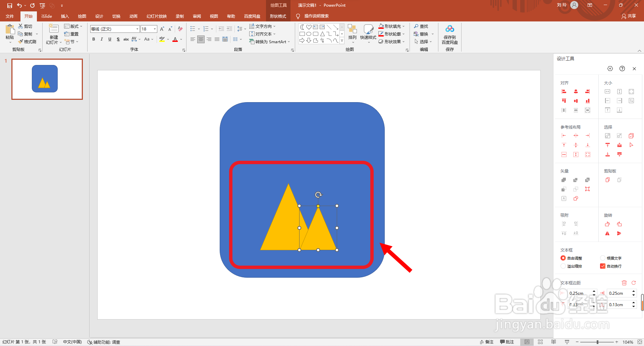Click the red horizontal-arrows box icon in 参考线布局
The image size is (644, 346).
(564, 154)
